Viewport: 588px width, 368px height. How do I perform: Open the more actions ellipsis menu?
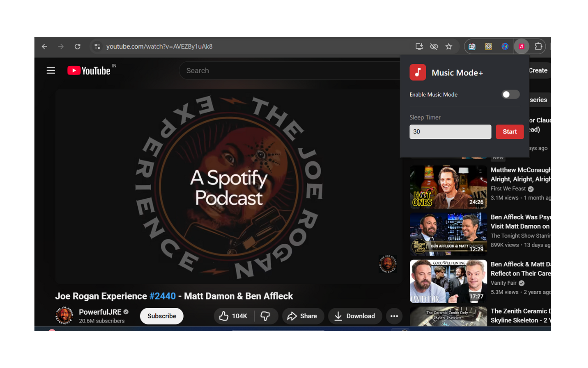394,316
